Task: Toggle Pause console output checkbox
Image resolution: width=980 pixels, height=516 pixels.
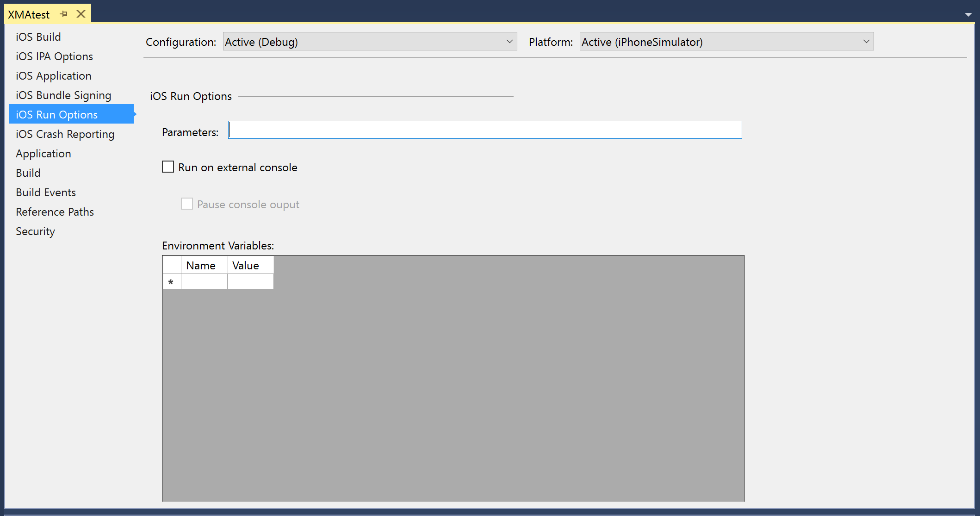Action: [x=187, y=204]
